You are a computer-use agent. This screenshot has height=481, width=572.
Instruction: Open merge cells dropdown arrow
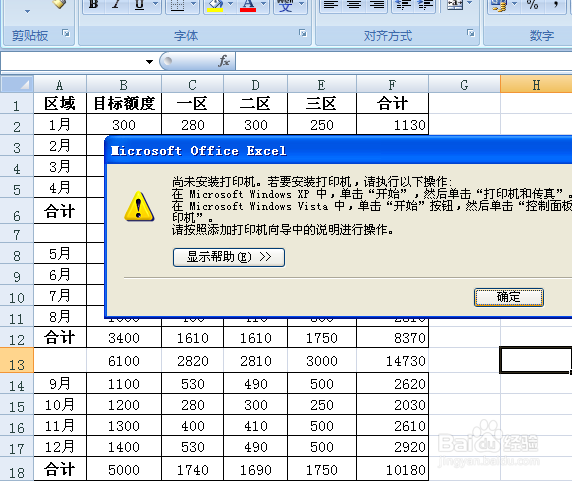[x=469, y=4]
